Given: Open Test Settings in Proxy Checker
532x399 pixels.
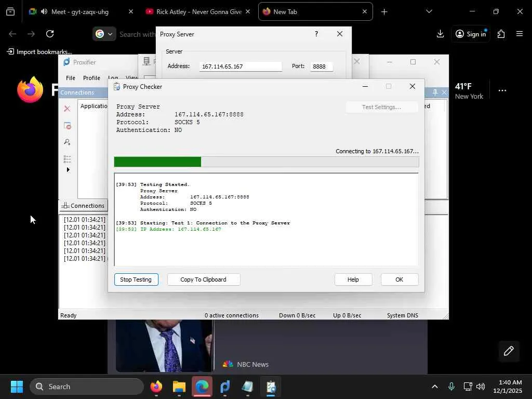Looking at the screenshot, I should 381,107.
